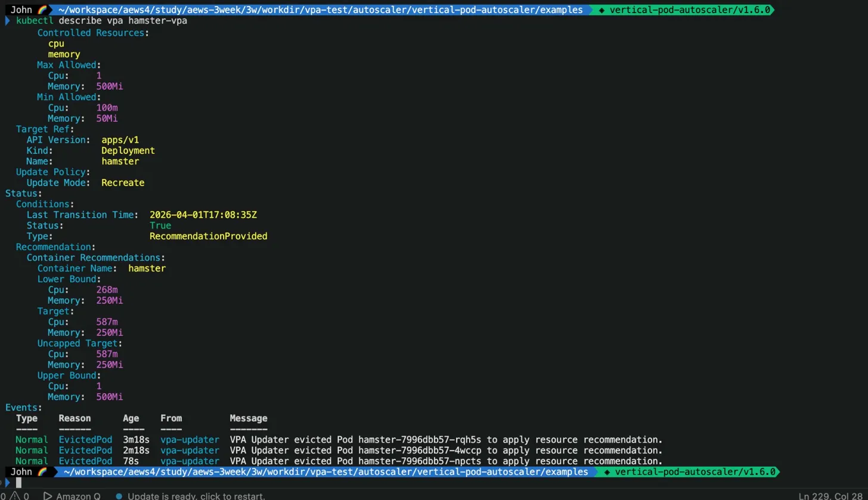Select the Update Mode value Recreate

[x=123, y=183]
